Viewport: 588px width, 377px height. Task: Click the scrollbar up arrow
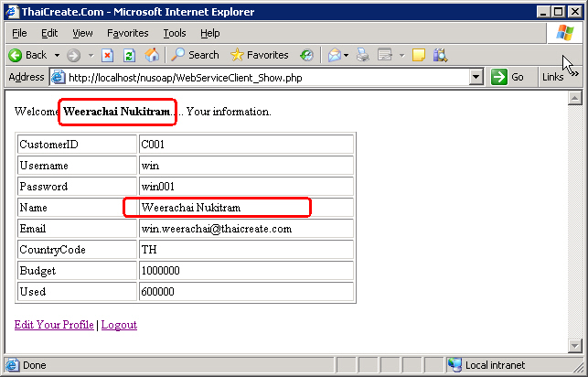tap(575, 98)
